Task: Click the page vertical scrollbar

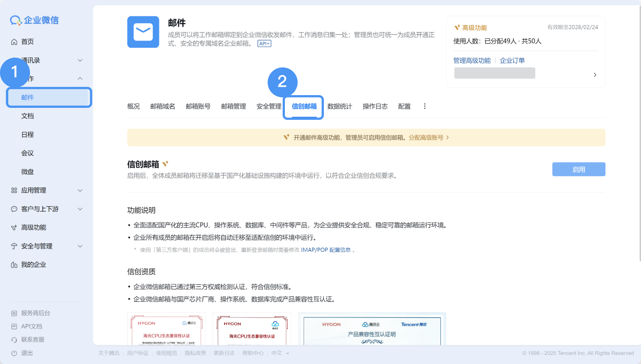Action: tap(640, 133)
